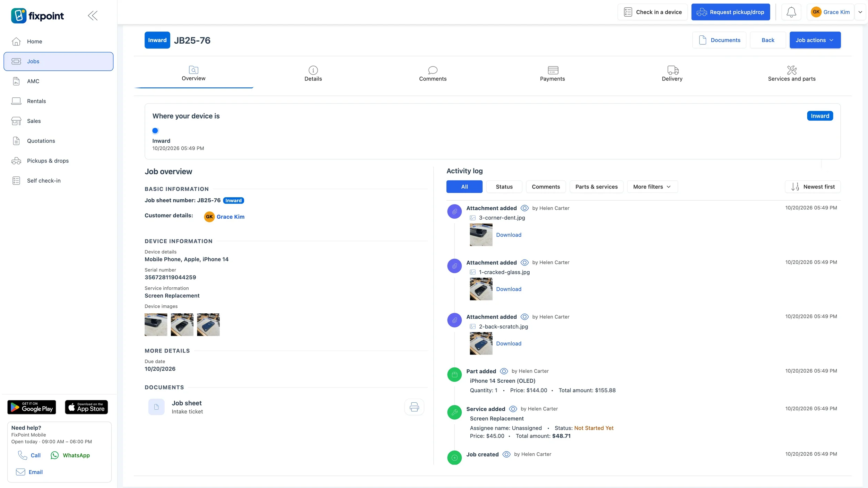Click Request pickup/drop button
868x488 pixels.
click(x=730, y=12)
